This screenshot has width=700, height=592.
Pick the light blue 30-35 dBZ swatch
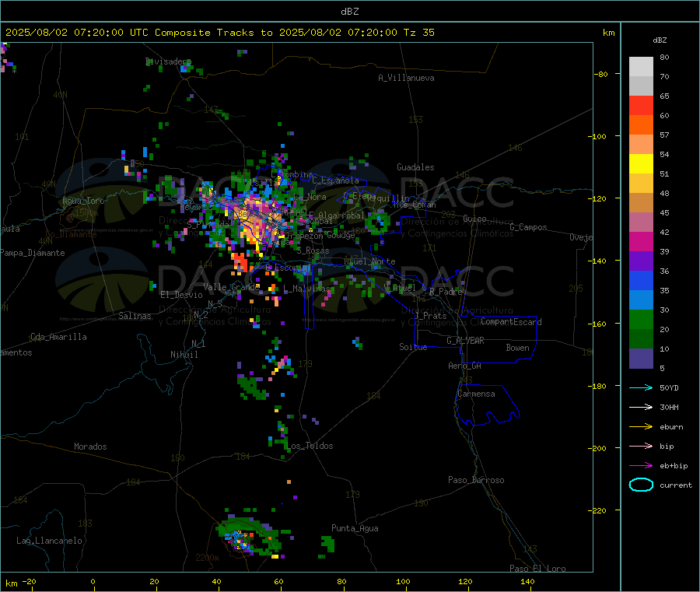641,300
